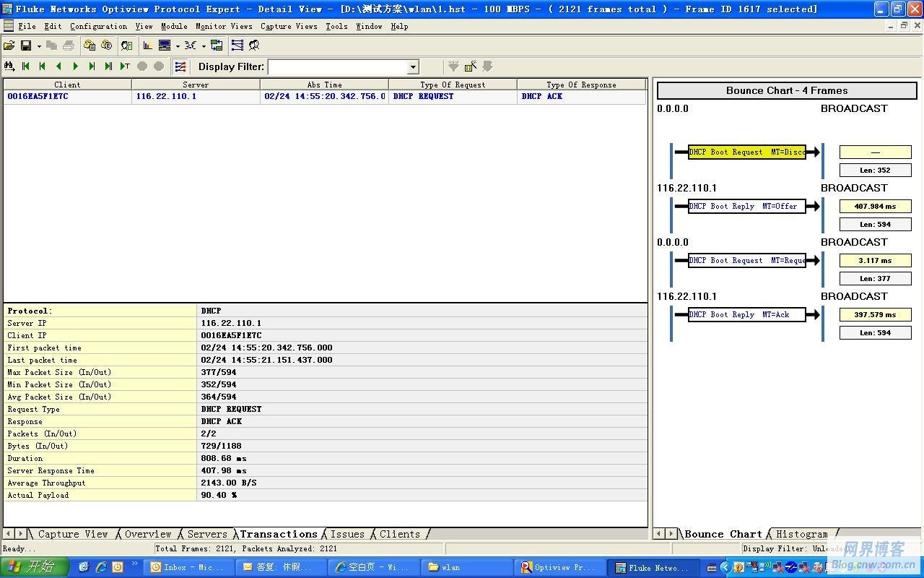Click the Save floppy disk icon

(26, 46)
